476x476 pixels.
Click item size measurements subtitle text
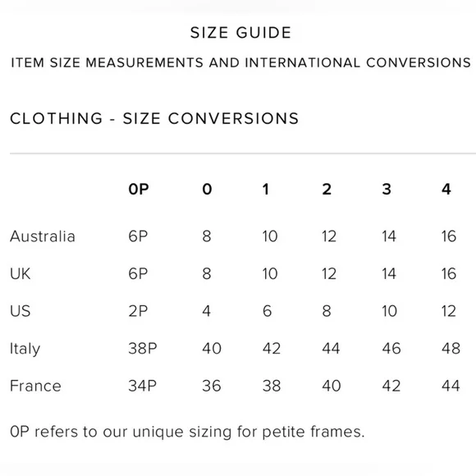coord(240,62)
